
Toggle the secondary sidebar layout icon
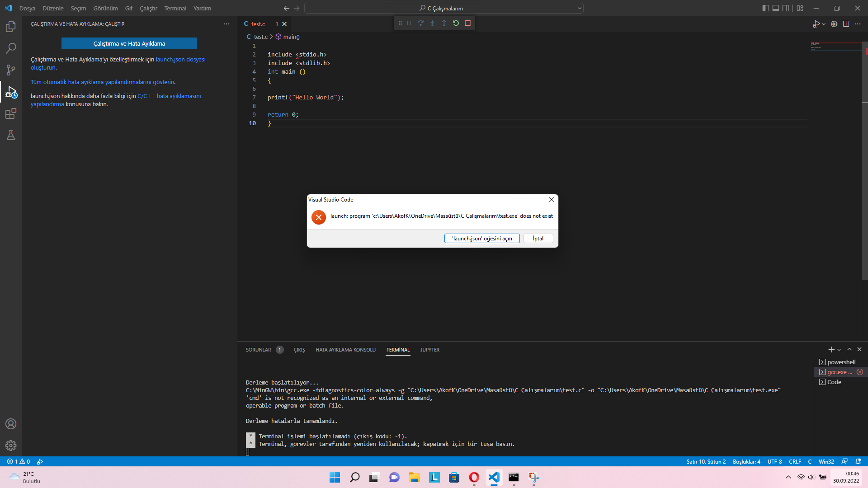pyautogui.click(x=786, y=8)
